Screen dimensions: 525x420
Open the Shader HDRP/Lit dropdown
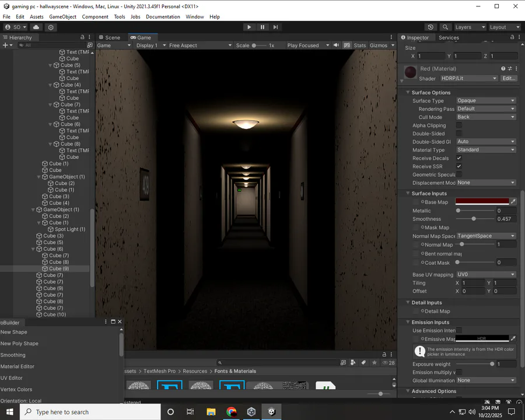[469, 78]
